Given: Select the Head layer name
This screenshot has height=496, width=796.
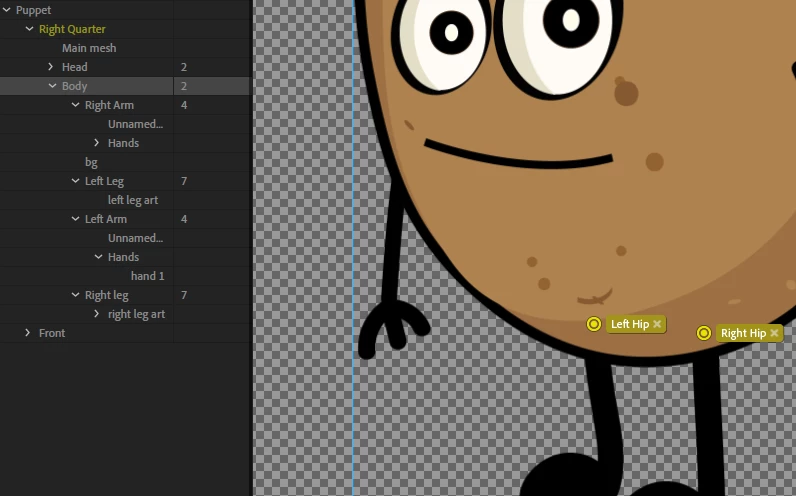Looking at the screenshot, I should 75,67.
